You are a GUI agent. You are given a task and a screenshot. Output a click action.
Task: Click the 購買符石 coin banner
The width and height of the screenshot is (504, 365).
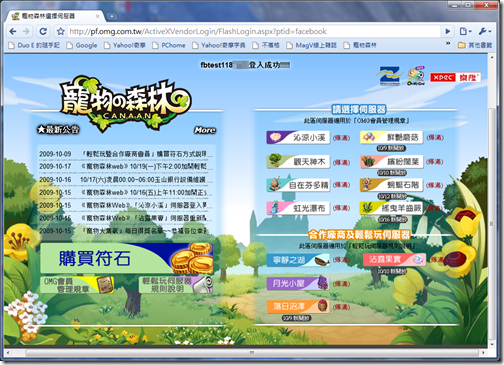[126, 258]
